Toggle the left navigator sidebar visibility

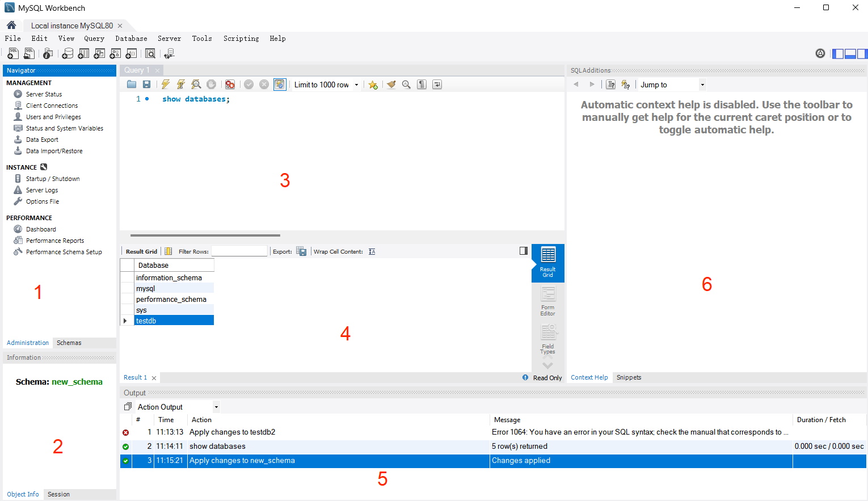pos(838,54)
